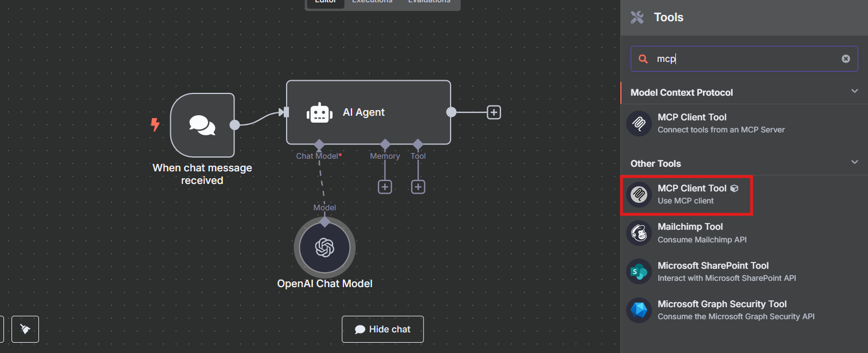868x353 pixels.
Task: Select the MCP Client Tool paperclip icon
Action: pyautogui.click(x=639, y=123)
